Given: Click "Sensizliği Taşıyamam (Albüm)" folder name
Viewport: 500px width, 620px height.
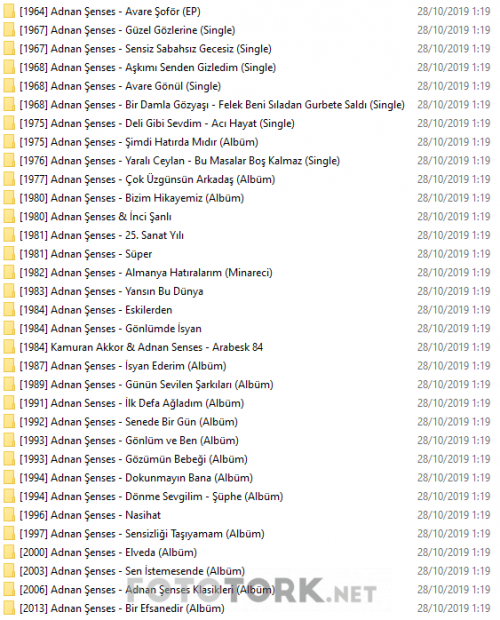Looking at the screenshot, I should [195, 533].
